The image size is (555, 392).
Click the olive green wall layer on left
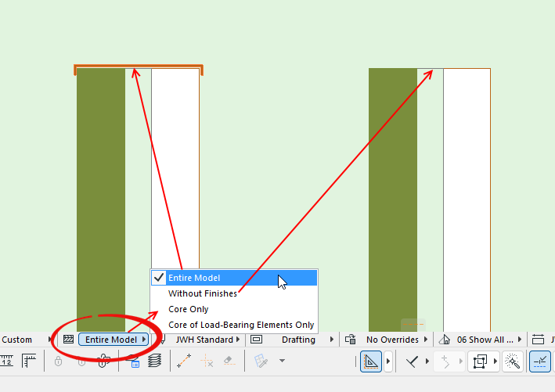point(101,200)
